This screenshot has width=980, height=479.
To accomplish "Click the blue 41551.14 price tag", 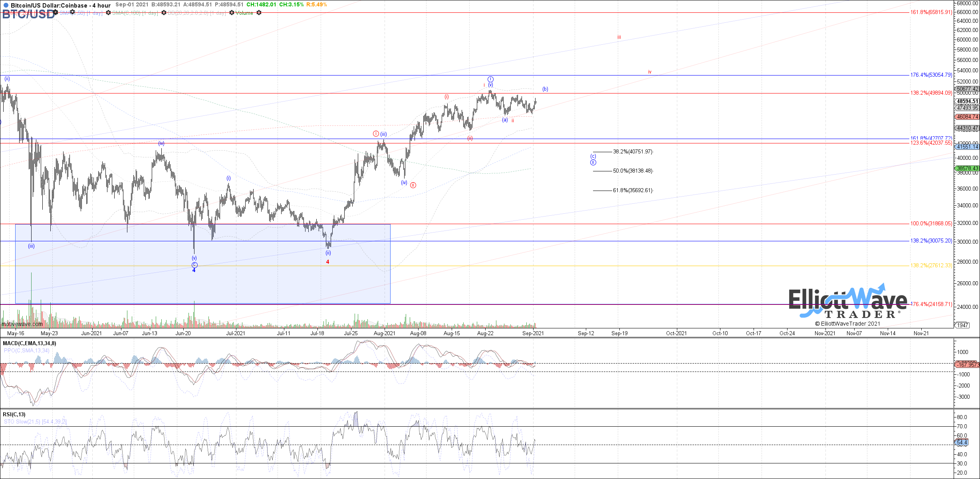I will (x=967, y=147).
